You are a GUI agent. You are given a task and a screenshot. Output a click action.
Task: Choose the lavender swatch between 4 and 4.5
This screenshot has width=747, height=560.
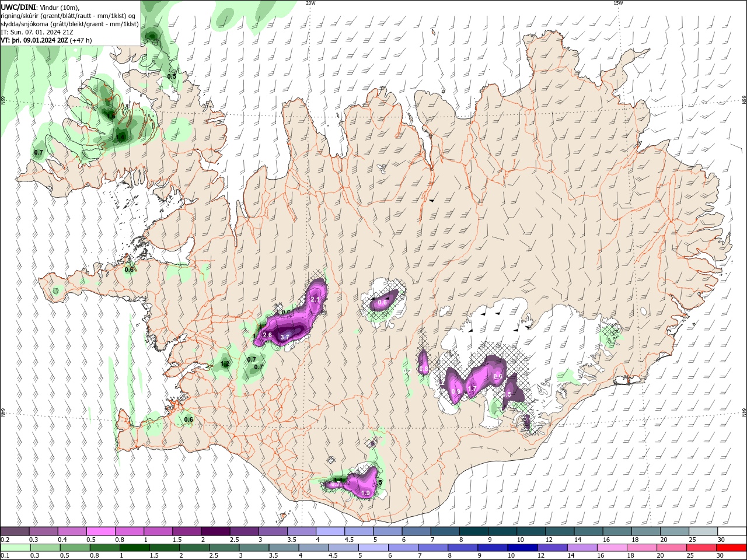(330, 531)
